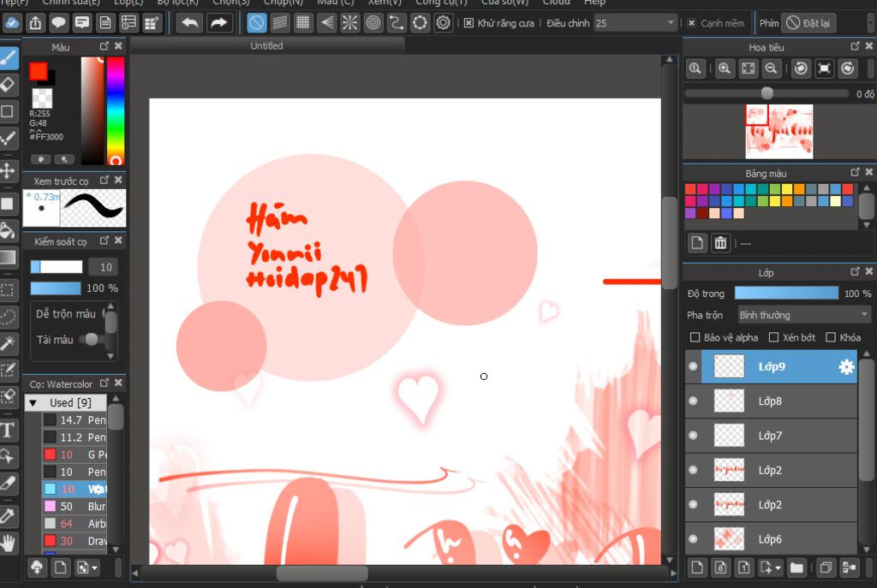Pop out the Lớp layer panel

(x=855, y=271)
